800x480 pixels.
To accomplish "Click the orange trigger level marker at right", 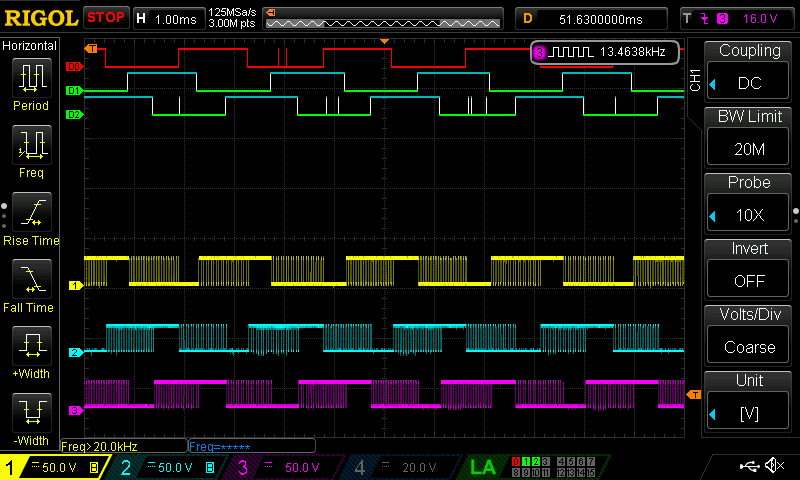I will coord(694,394).
